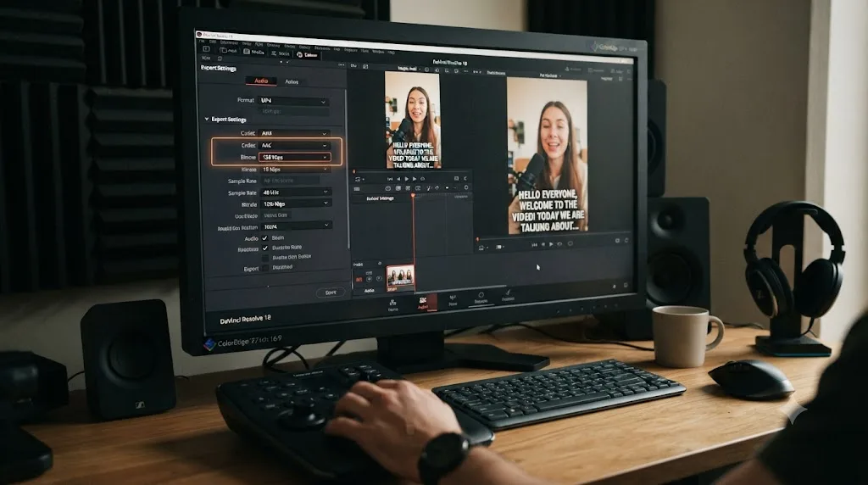
Task: Play in reverse in the small source viewer
Action: tap(398, 179)
